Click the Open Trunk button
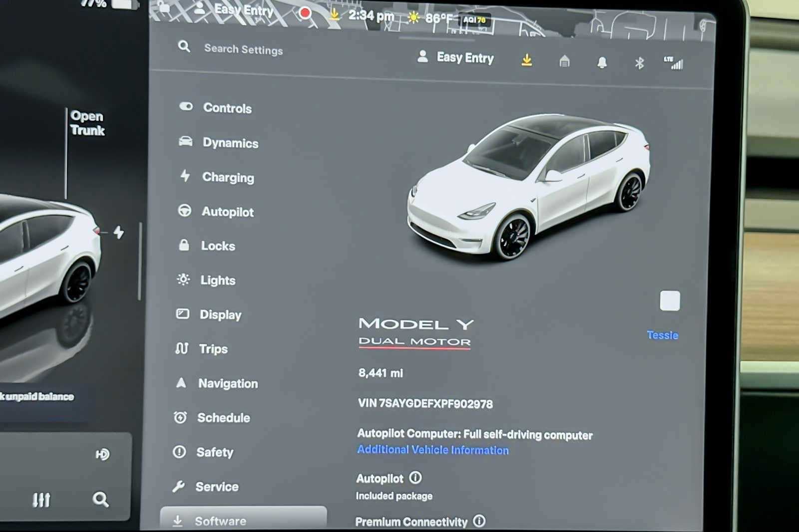Screen dimensions: 799x532 pyautogui.click(x=87, y=123)
